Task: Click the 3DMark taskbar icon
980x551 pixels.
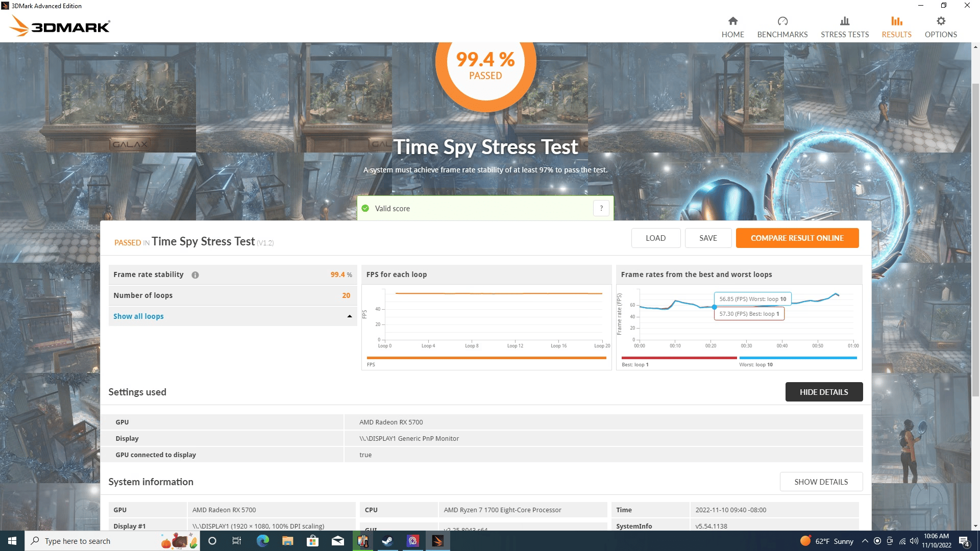Action: 437,541
